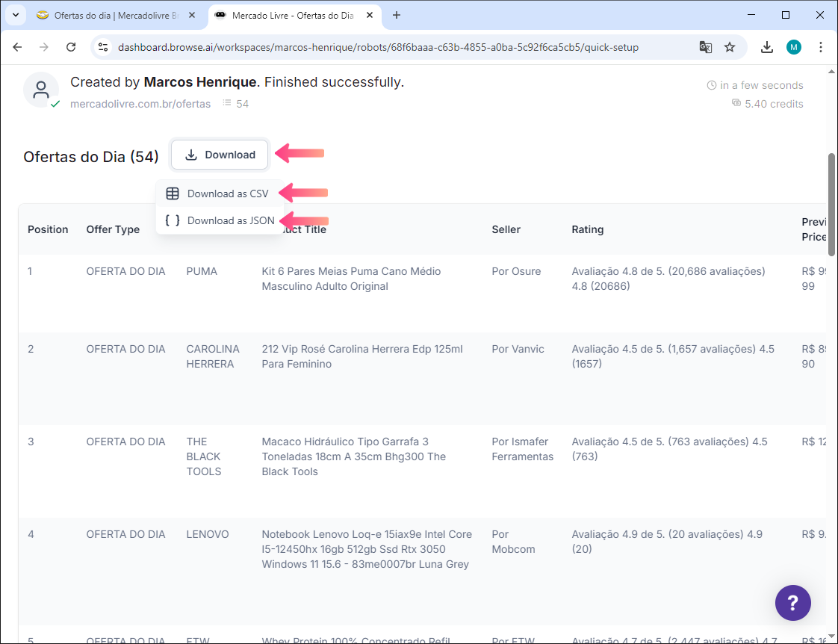
Task: Open the M profile avatar
Action: 794,47
